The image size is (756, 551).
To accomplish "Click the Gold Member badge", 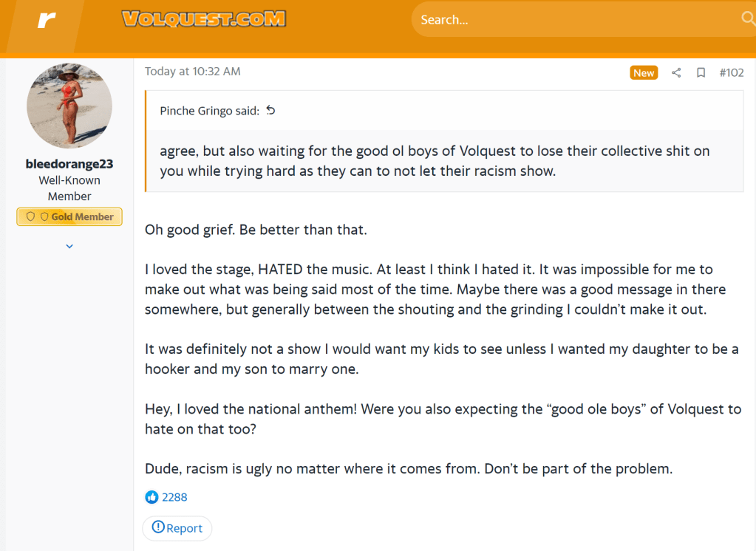I will (x=69, y=216).
